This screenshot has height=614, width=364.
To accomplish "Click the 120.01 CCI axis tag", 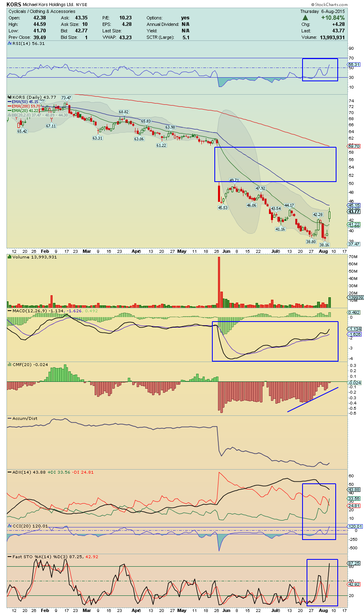I will [355, 526].
